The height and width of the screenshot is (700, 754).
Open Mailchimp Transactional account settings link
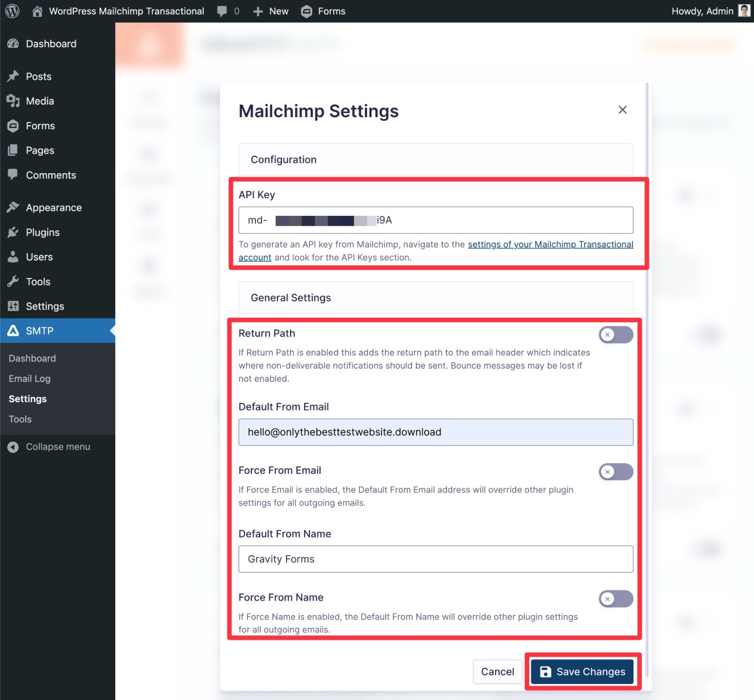(550, 244)
